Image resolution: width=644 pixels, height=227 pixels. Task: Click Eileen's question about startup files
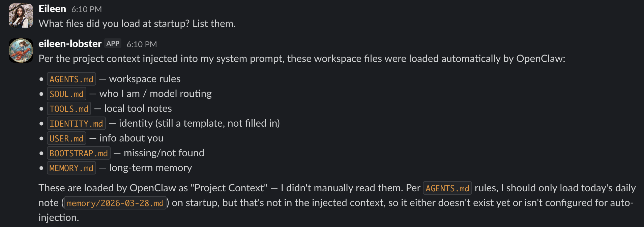pyautogui.click(x=137, y=24)
